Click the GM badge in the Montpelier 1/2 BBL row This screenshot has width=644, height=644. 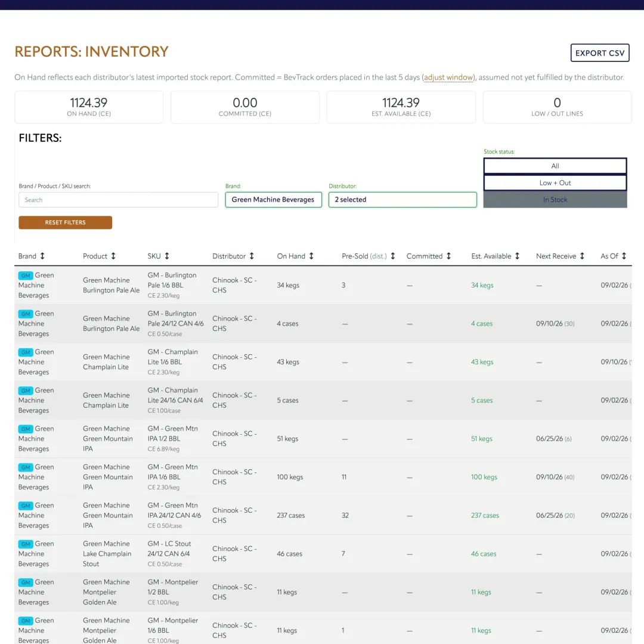[26, 583]
